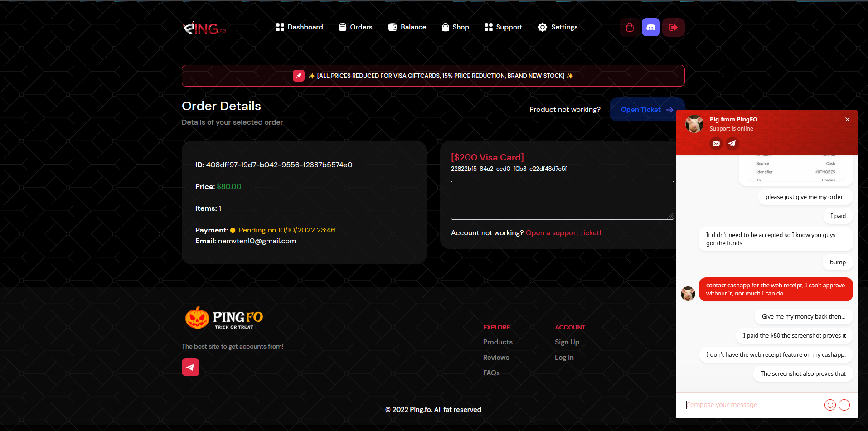Click the 'Give me my money back then...' message
The height and width of the screenshot is (431, 868).
click(x=804, y=317)
